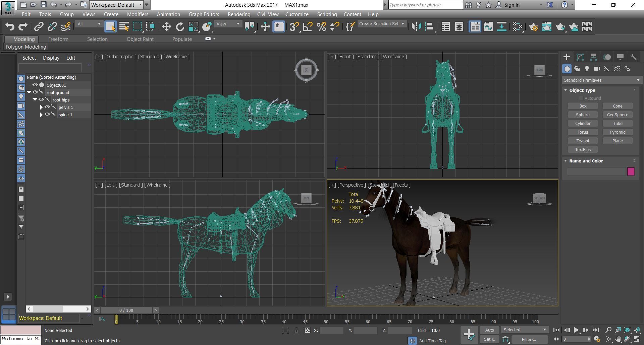Choose the Select Object tool
This screenshot has width=644, height=345.
pyautogui.click(x=111, y=27)
